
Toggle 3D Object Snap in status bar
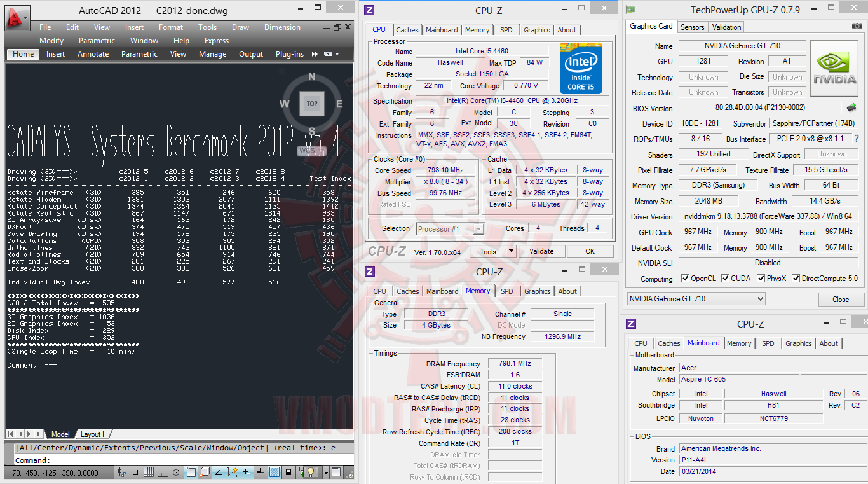point(205,473)
